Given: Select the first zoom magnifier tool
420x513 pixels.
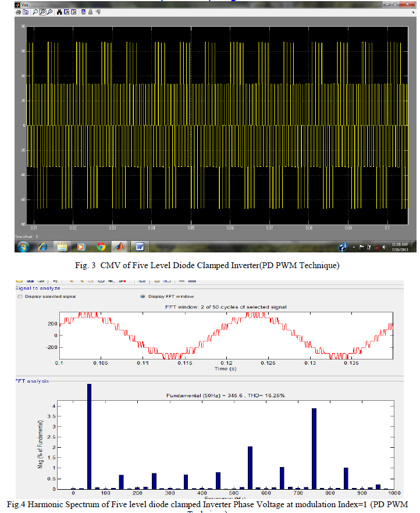Looking at the screenshot, I should 35,11.
